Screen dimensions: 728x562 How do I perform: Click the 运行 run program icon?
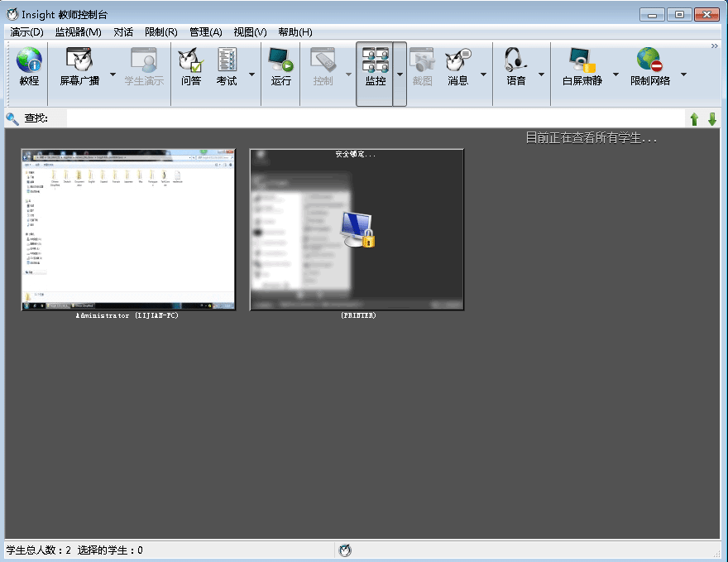[x=281, y=67]
